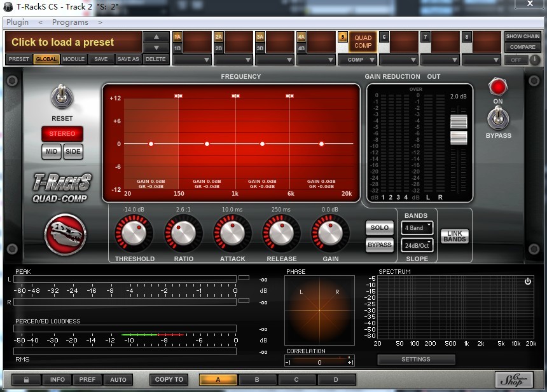Viewport: 547px width, 392px height.
Task: Click the preset up arrow button
Action: click(156, 37)
